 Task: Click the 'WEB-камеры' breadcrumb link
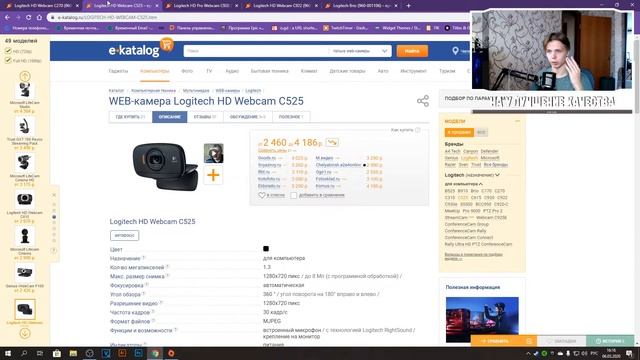click(x=227, y=91)
